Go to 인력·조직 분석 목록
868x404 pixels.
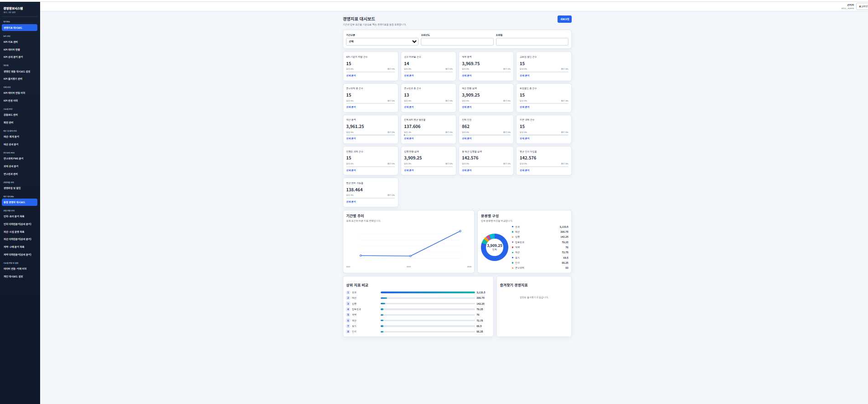coord(20,216)
